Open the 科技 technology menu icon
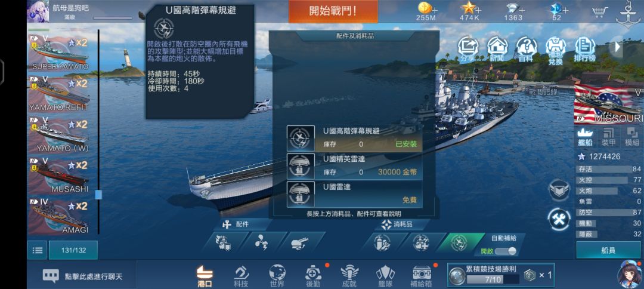The image size is (644, 289). (x=241, y=275)
